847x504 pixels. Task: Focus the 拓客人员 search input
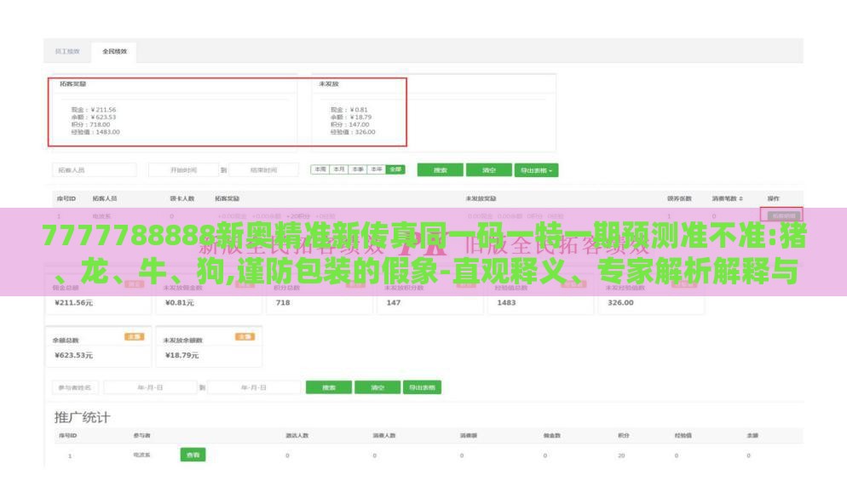[95, 170]
